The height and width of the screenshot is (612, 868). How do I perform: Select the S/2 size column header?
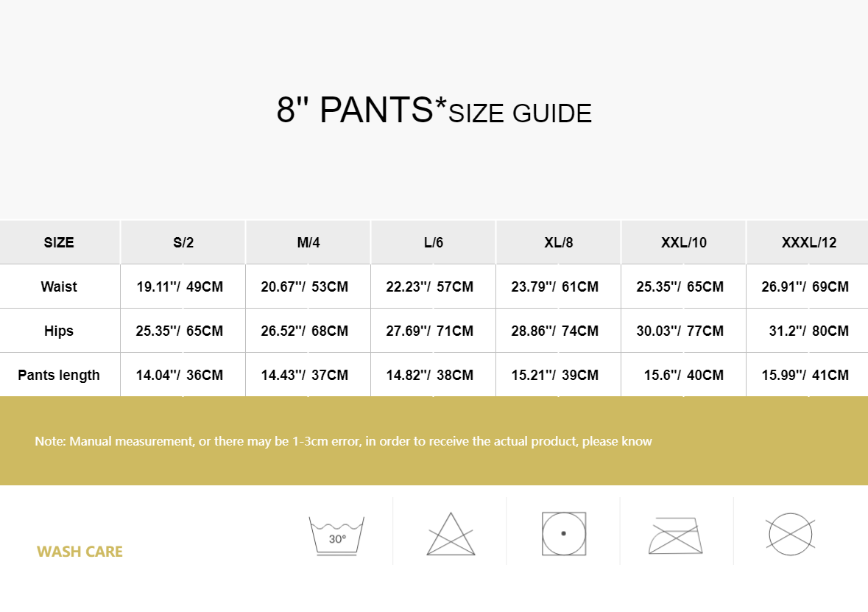click(183, 242)
